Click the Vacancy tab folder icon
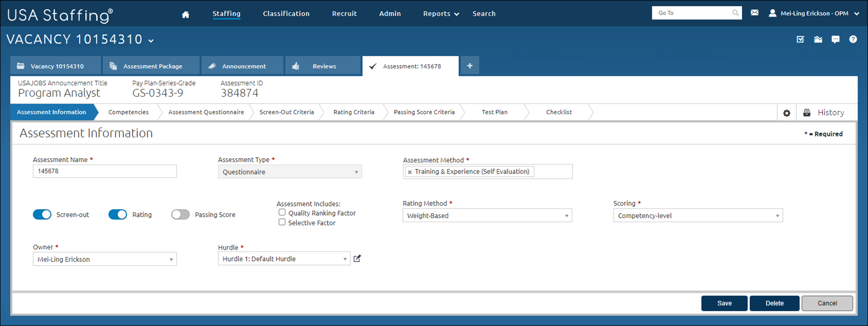Screen dimensions: 868x326 (x=21, y=66)
